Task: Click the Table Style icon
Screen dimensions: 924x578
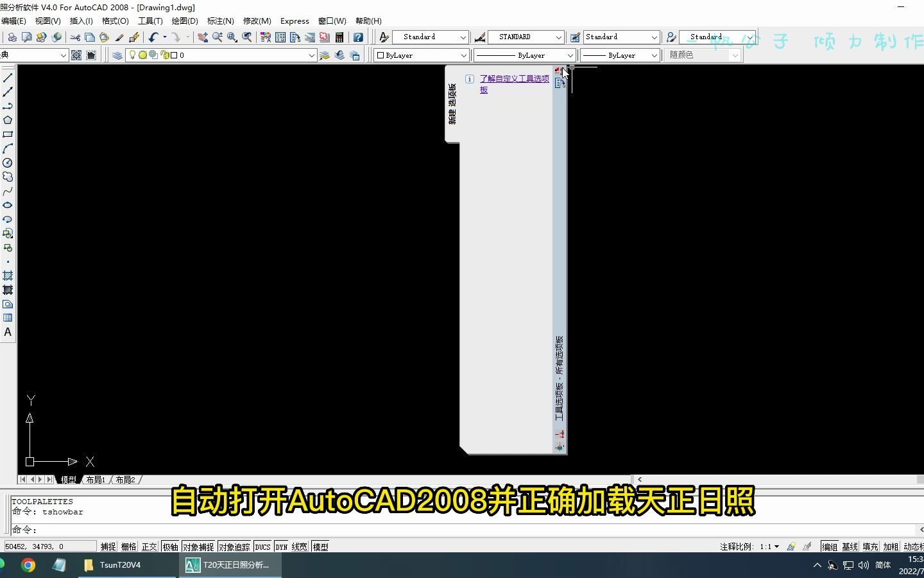Action: [575, 37]
